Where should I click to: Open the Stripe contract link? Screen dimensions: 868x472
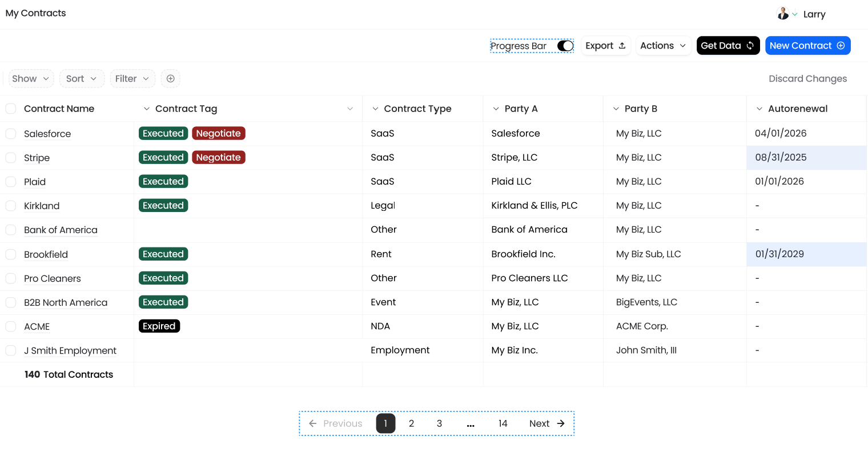point(37,158)
